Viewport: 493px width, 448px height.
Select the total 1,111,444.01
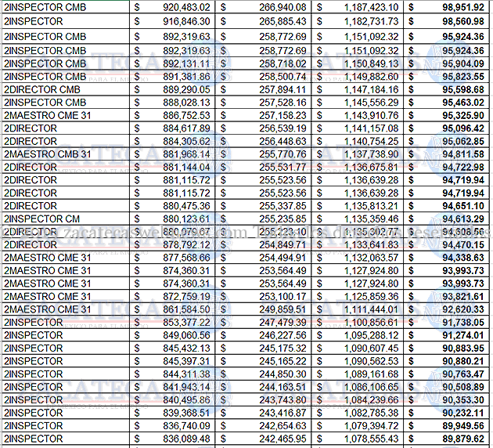371,309
